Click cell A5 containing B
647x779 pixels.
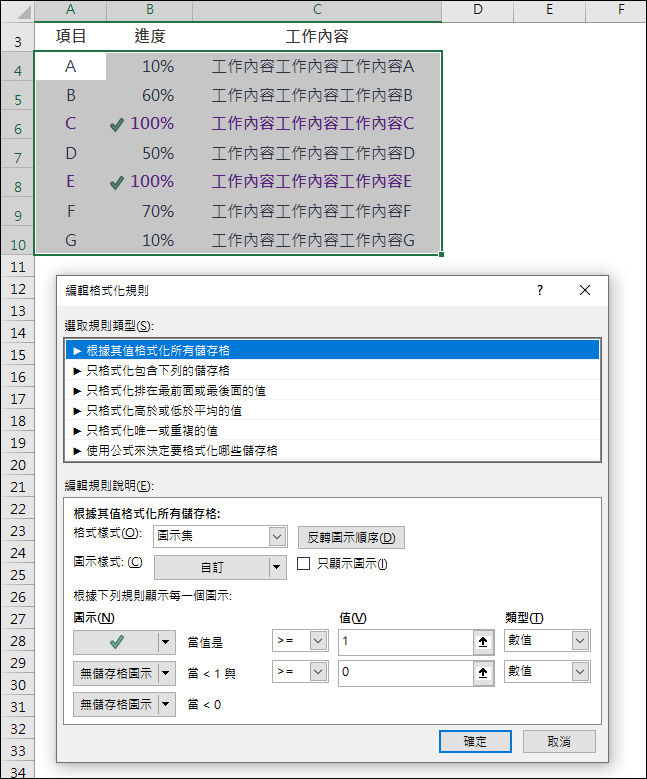click(71, 95)
